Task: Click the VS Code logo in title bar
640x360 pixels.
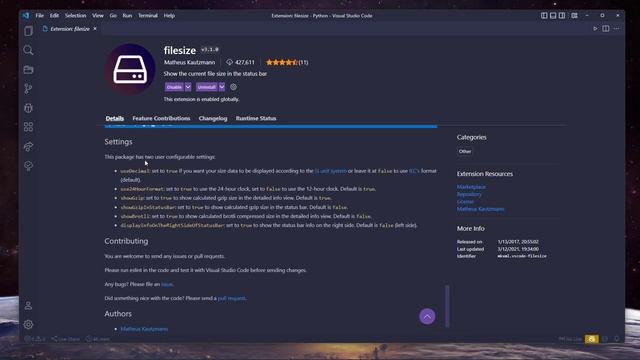Action: 26,16
